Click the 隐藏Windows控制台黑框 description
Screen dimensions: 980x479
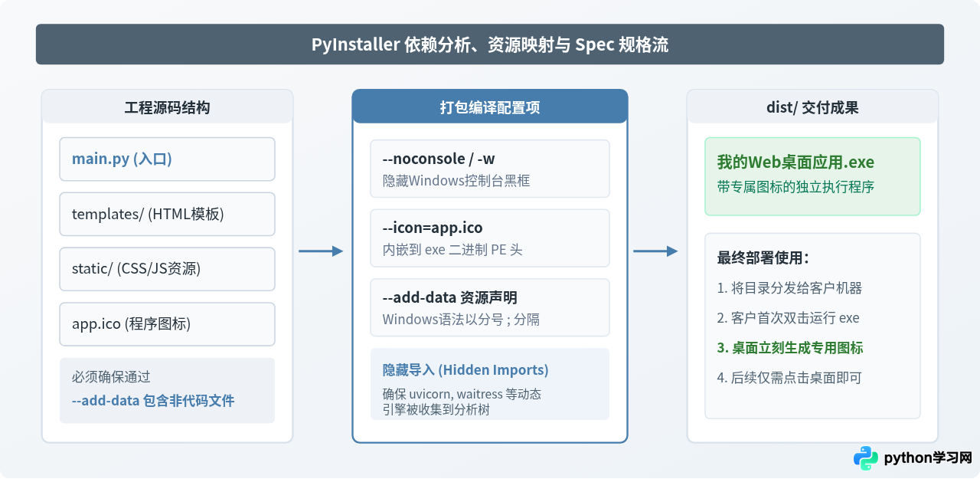click(456, 181)
